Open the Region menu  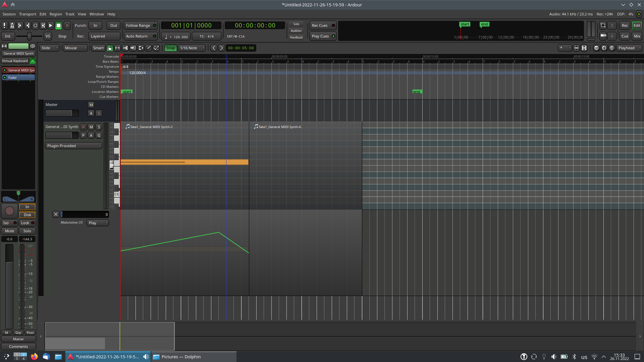click(x=56, y=14)
